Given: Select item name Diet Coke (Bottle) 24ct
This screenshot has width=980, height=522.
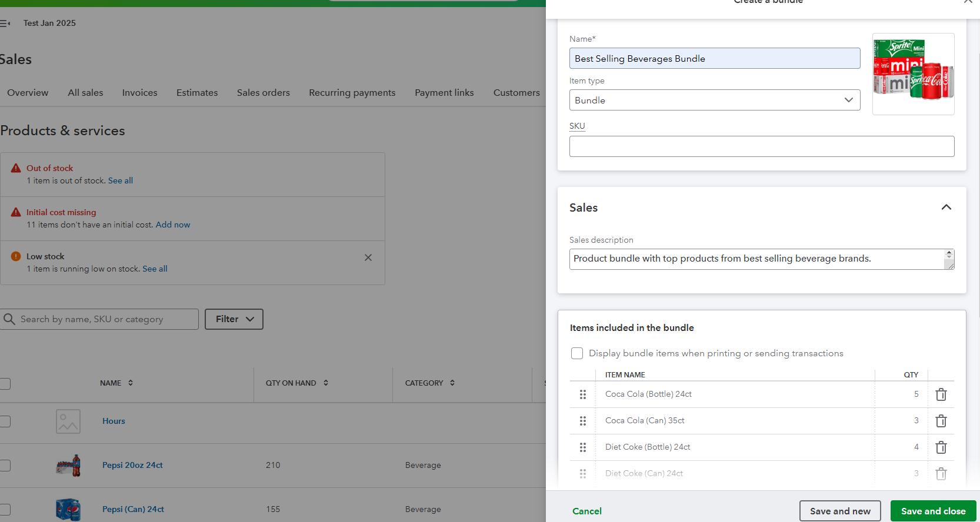Looking at the screenshot, I should point(648,447).
